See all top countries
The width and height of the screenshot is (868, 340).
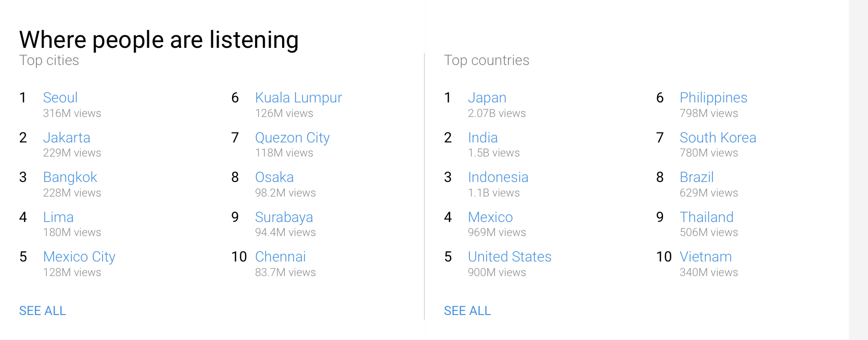click(467, 311)
